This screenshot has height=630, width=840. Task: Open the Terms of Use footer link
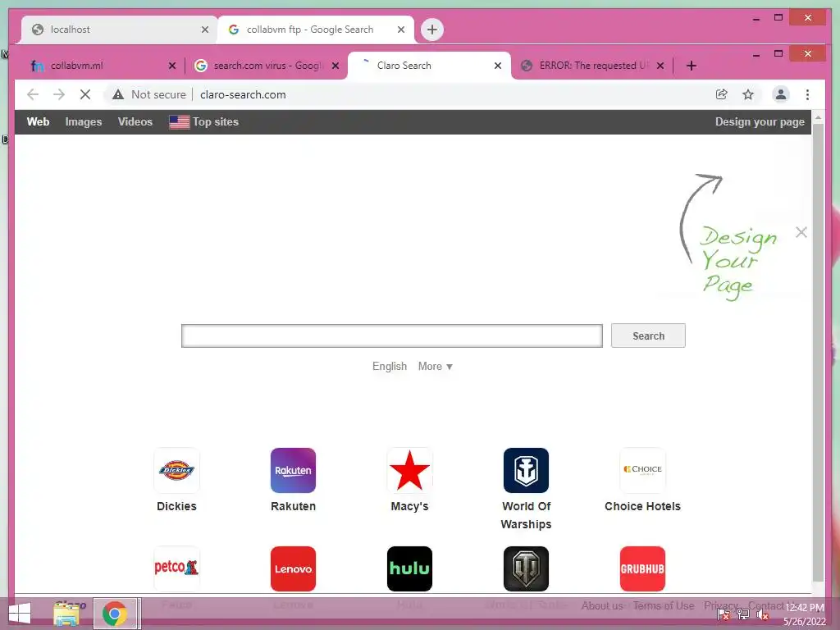(x=663, y=605)
